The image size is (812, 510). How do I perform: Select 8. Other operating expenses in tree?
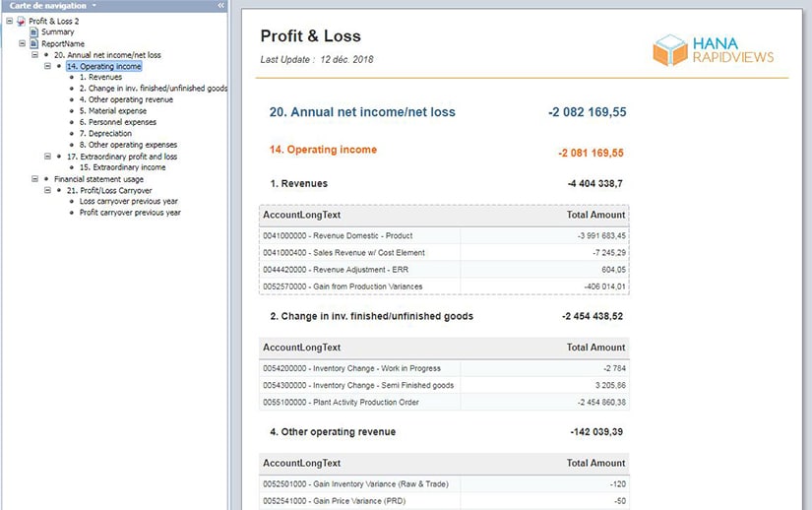128,145
